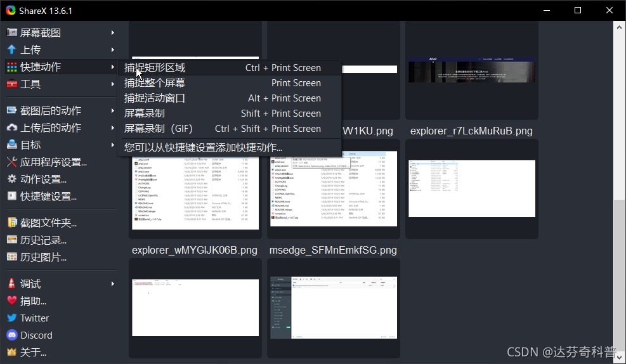The width and height of the screenshot is (626, 364).
Task: Open 快捷键设置... from the sidebar
Action: (49, 197)
